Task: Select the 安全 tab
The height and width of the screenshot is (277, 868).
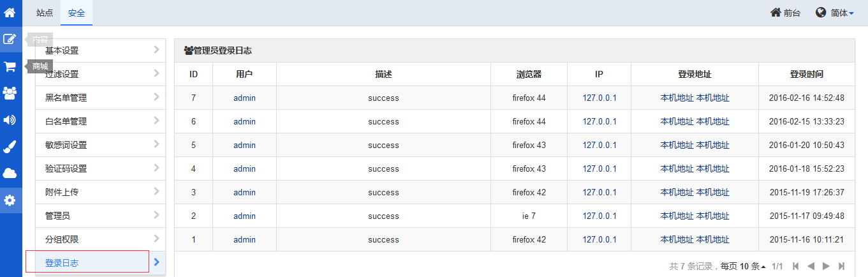Action: [x=77, y=13]
